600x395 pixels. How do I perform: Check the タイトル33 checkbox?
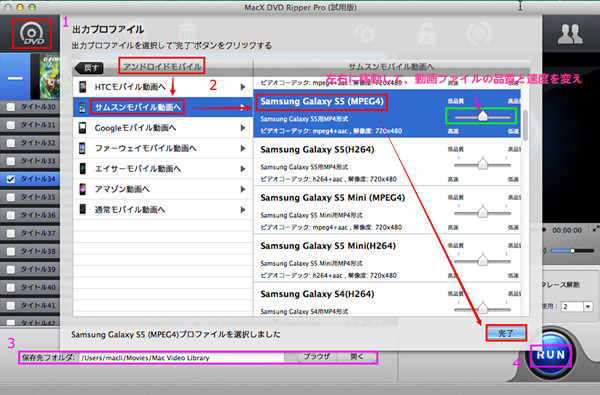pyautogui.click(x=11, y=161)
